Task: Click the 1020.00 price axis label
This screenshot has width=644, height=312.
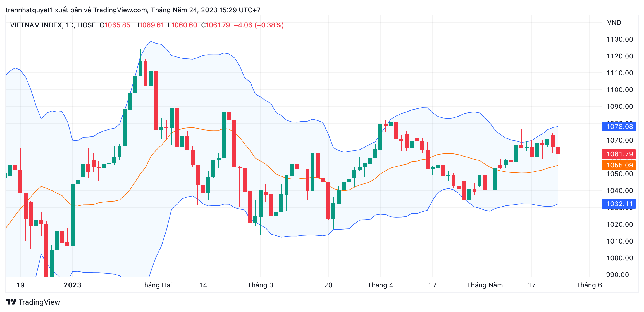Action: (x=620, y=224)
